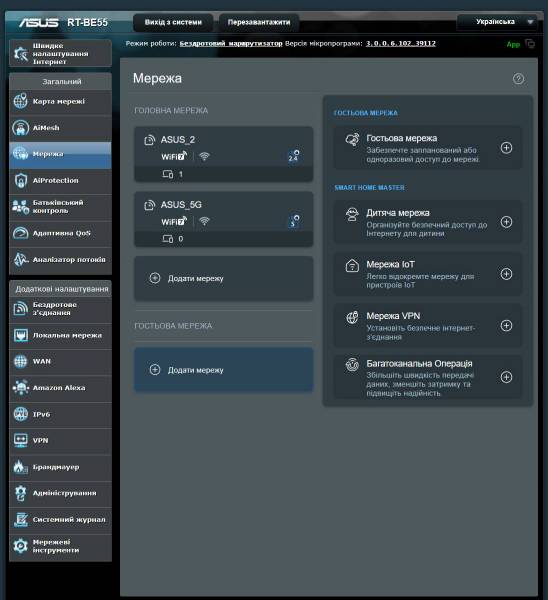Open the Адміністрування gear icon
Screen dimensions: 548x600
[20, 493]
